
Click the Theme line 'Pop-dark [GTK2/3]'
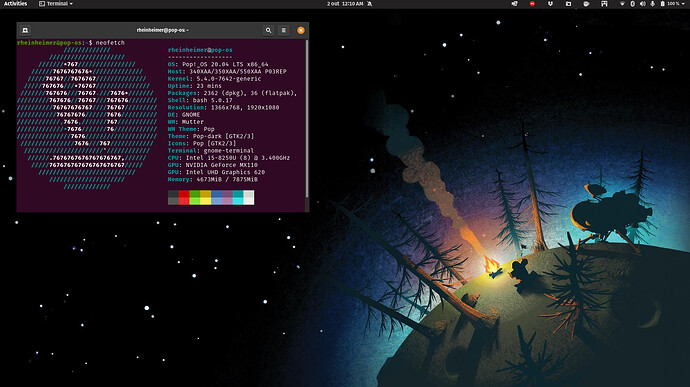click(x=211, y=136)
